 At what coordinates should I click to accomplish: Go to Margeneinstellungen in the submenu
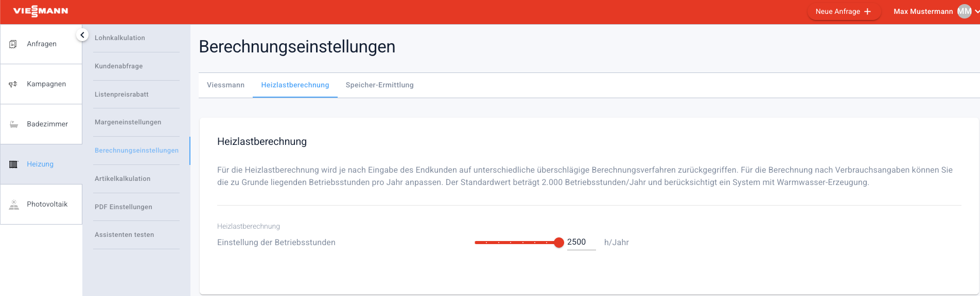tap(128, 122)
